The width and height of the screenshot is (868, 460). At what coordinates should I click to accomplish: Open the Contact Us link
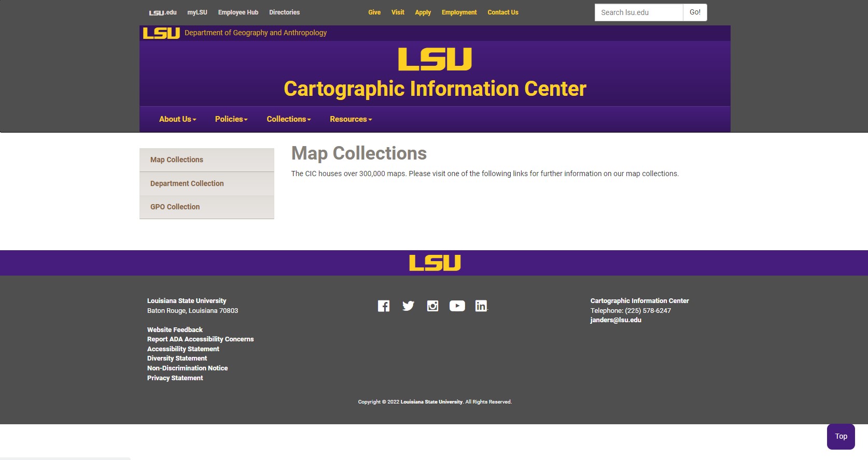(503, 12)
